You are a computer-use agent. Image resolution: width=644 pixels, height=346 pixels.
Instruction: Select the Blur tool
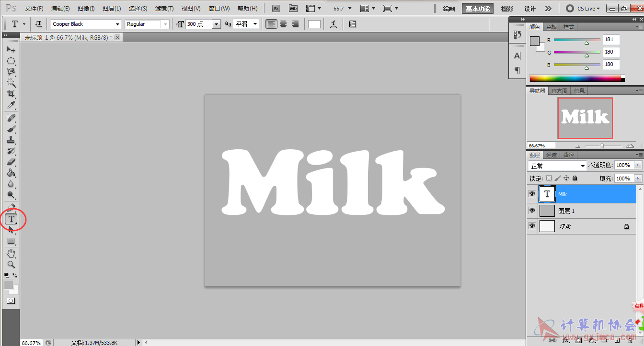pyautogui.click(x=11, y=184)
